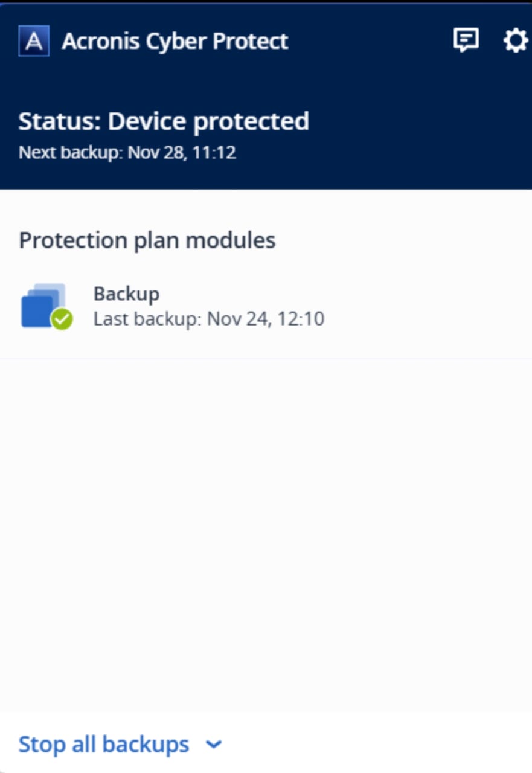Click empty space in the Backup module row
Image resolution: width=532 pixels, height=773 pixels.
tap(423, 307)
